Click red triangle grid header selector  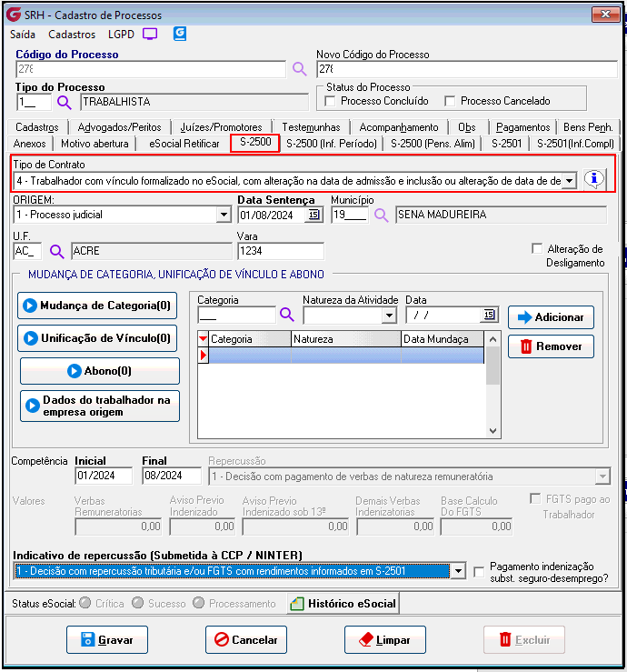point(203,339)
